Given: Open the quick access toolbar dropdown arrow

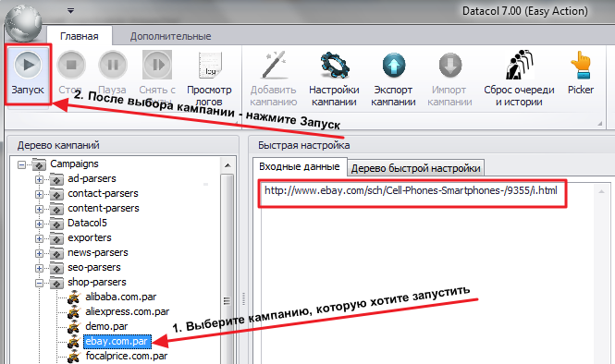Looking at the screenshot, I should coord(70,11).
